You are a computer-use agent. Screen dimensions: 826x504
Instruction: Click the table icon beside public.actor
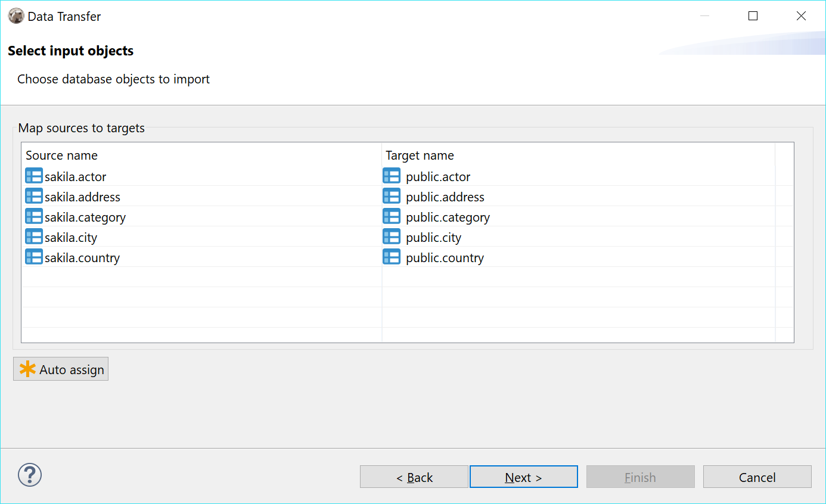392,176
